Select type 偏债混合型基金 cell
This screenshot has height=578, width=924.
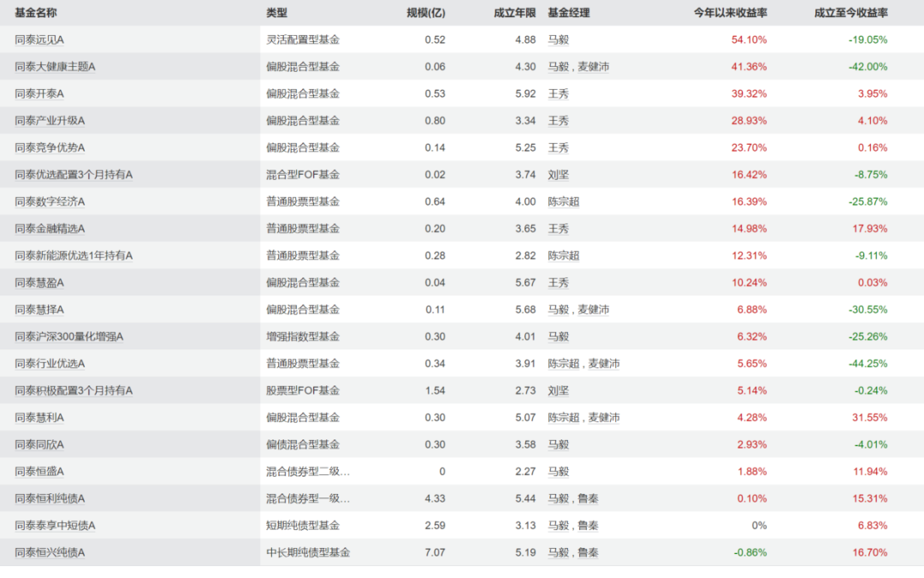coord(303,444)
